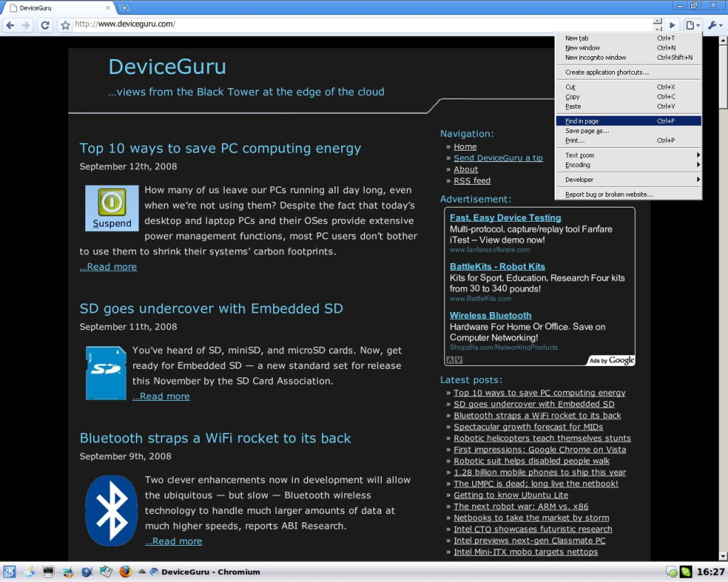Open the Wireless Bluetooth ad
728x582 pixels.
pos(491,316)
